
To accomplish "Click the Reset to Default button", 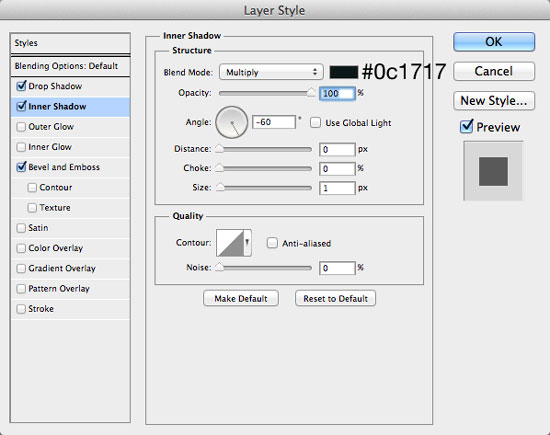I will (x=335, y=299).
